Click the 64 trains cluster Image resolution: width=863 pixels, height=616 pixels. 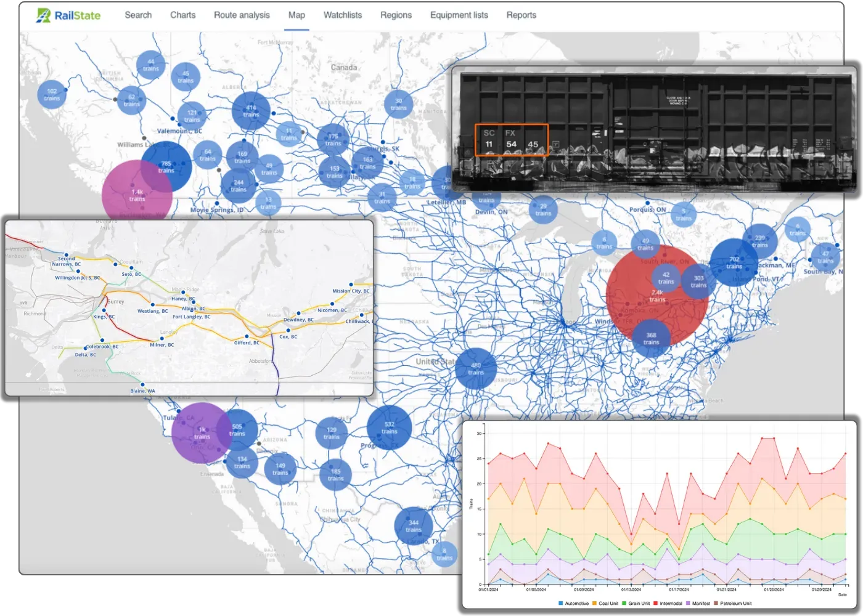(208, 155)
